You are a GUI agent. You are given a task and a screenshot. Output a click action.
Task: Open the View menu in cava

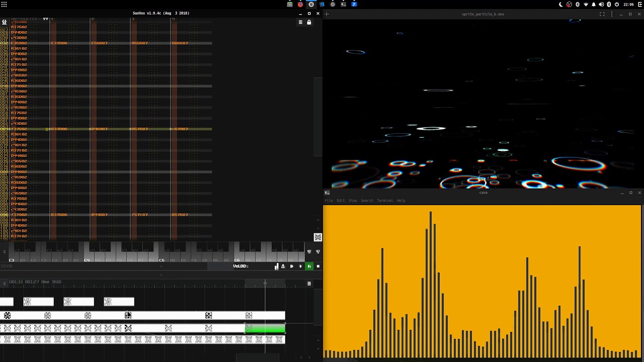pyautogui.click(x=353, y=201)
